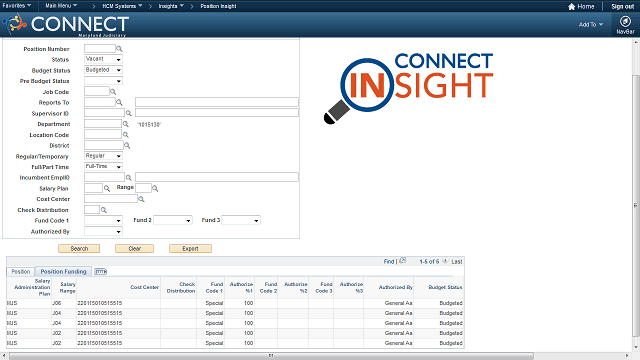This screenshot has height=360, width=640.
Task: Click the Position Number input field
Action: [100, 49]
